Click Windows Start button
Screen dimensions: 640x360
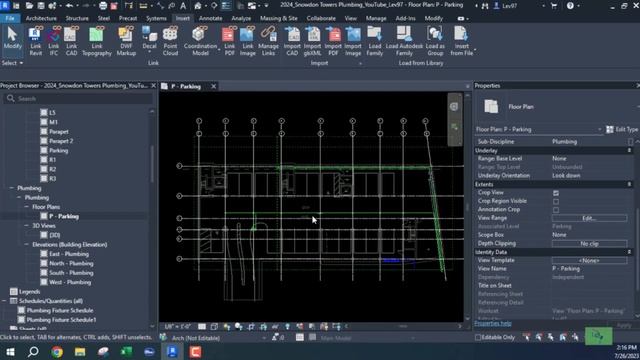pos(10,351)
